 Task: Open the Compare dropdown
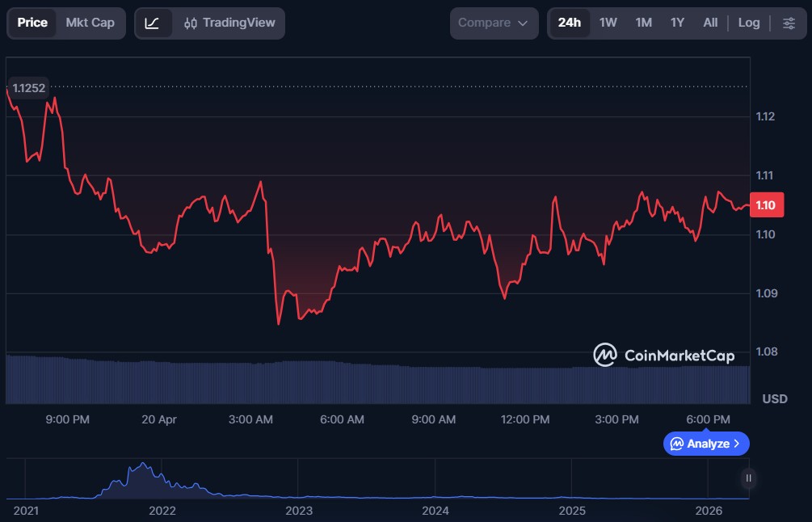[x=493, y=23]
